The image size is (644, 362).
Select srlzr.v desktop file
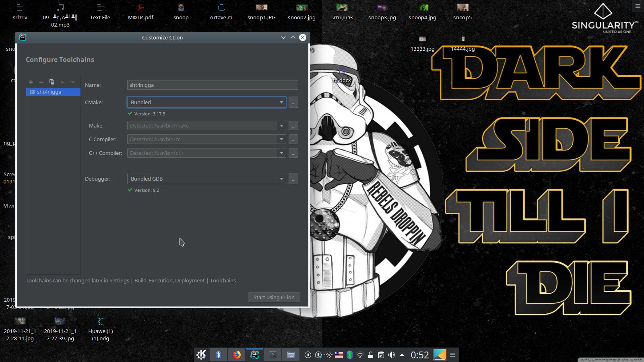tap(20, 12)
